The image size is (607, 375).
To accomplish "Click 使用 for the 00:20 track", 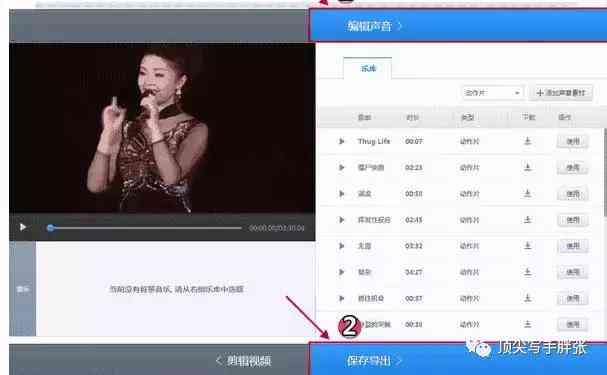I will click(573, 324).
